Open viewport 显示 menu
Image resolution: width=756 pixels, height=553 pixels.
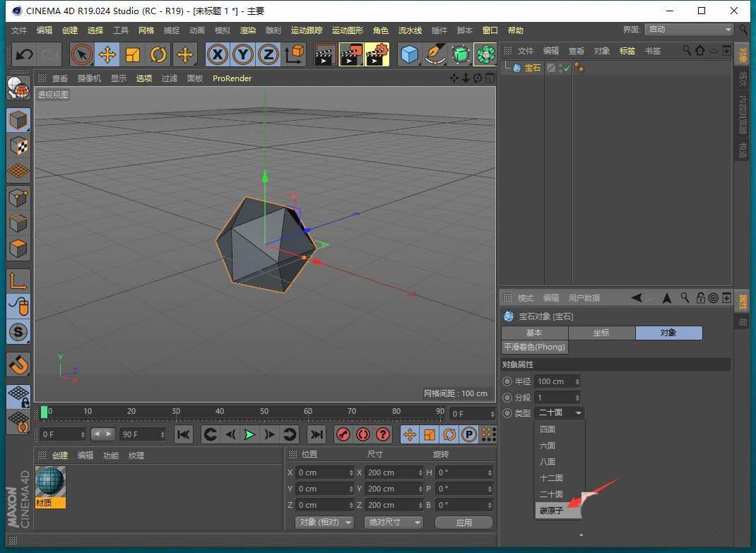tap(119, 78)
